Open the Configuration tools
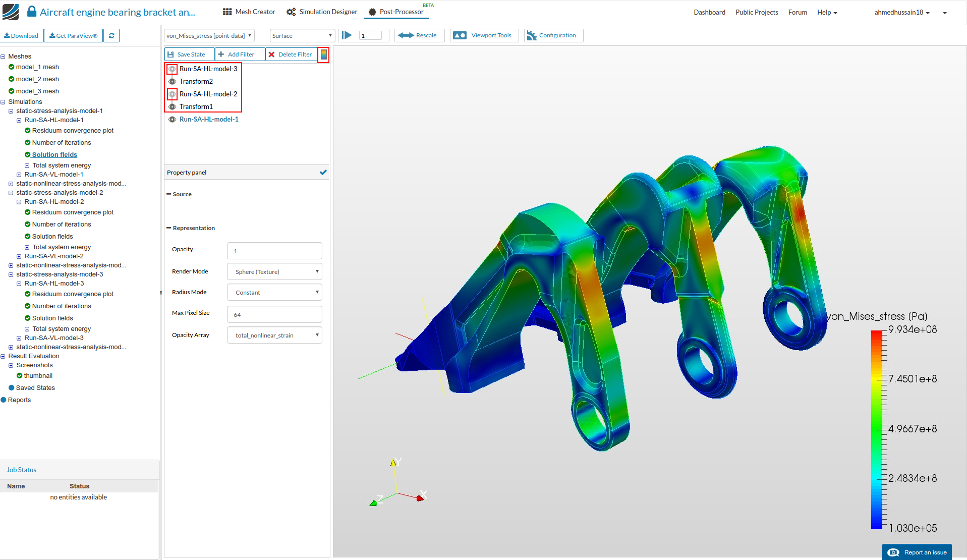The height and width of the screenshot is (560, 967). (x=553, y=35)
